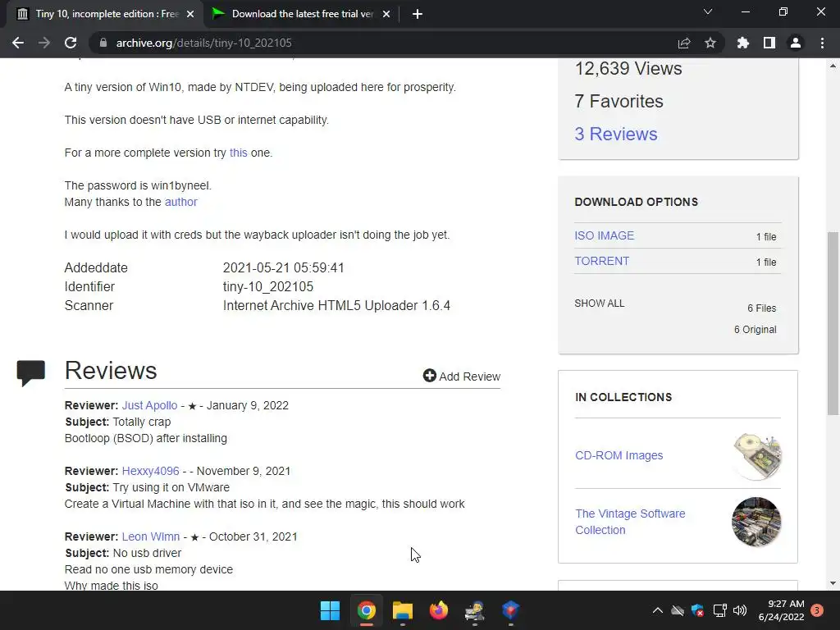This screenshot has width=840, height=630.
Task: Open the blue cube app on taskbar
Action: [x=510, y=610]
